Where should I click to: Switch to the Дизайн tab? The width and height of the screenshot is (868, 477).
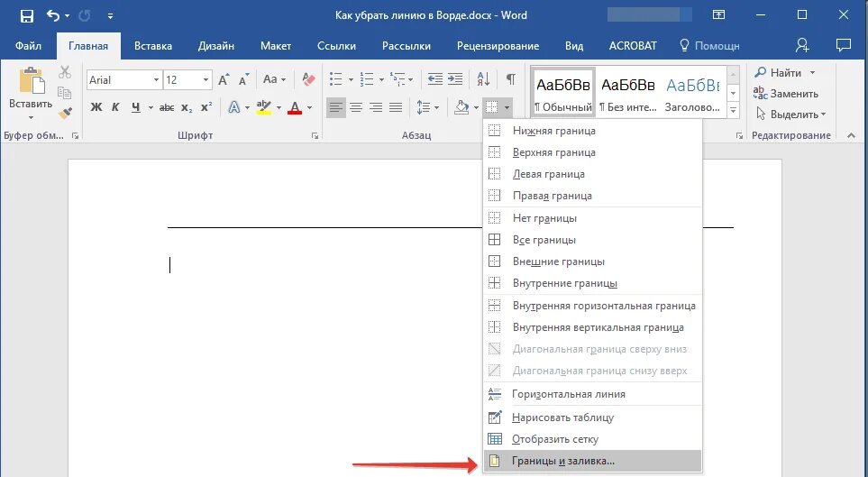[216, 46]
